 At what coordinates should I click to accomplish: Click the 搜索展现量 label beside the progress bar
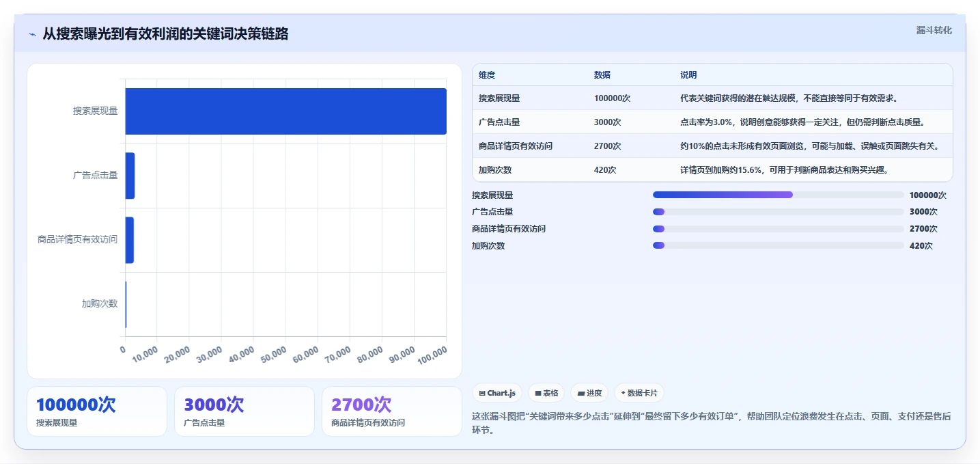tap(492, 195)
